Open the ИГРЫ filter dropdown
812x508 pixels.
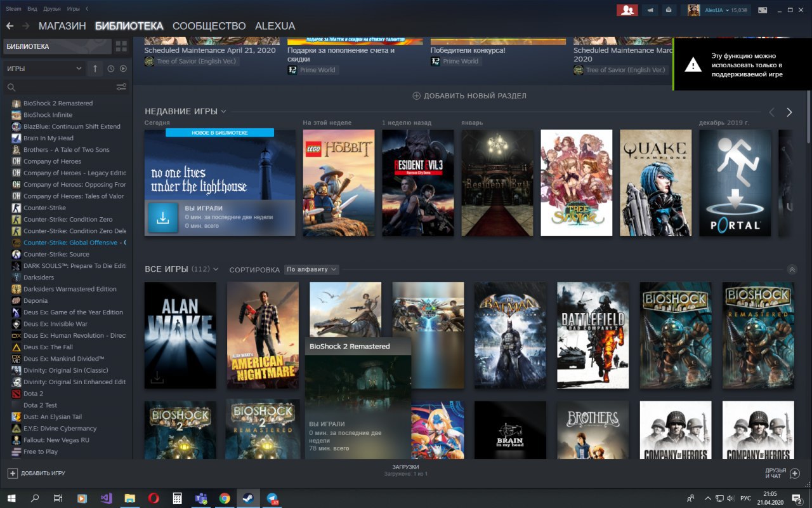44,69
